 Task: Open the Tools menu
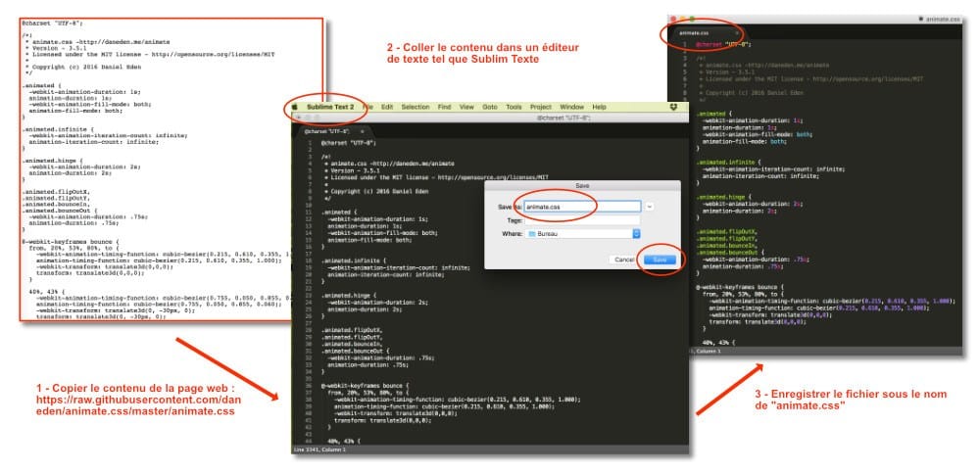pyautogui.click(x=514, y=107)
